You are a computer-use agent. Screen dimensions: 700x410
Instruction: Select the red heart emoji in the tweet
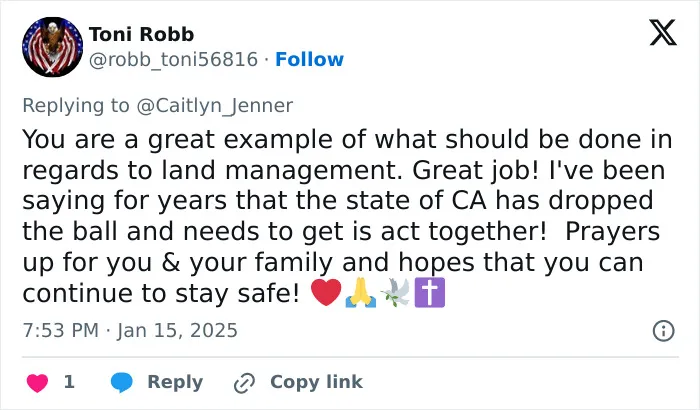point(326,292)
